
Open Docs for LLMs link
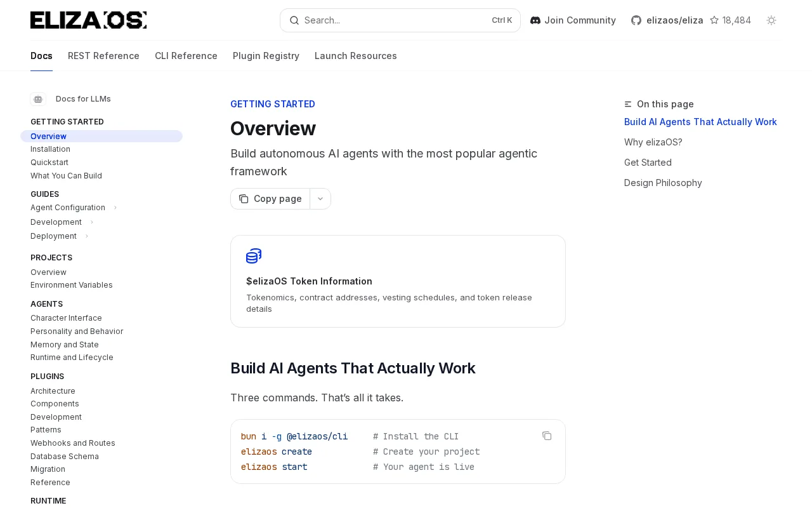point(83,99)
